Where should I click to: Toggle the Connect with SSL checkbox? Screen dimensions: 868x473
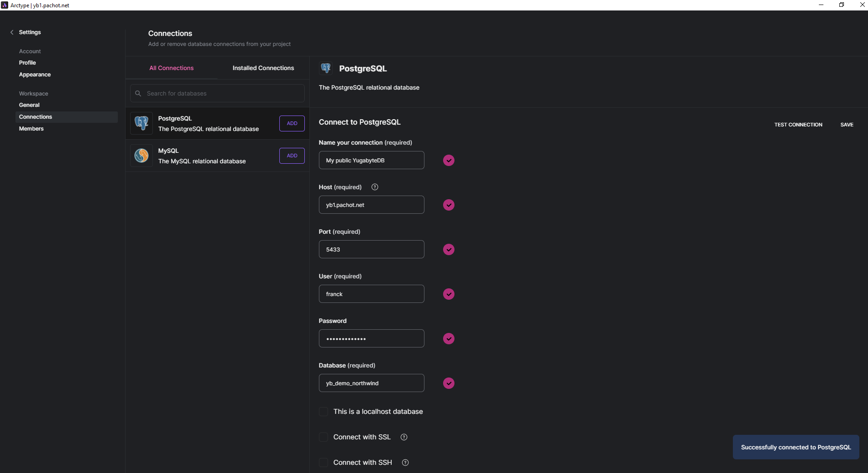(x=323, y=437)
